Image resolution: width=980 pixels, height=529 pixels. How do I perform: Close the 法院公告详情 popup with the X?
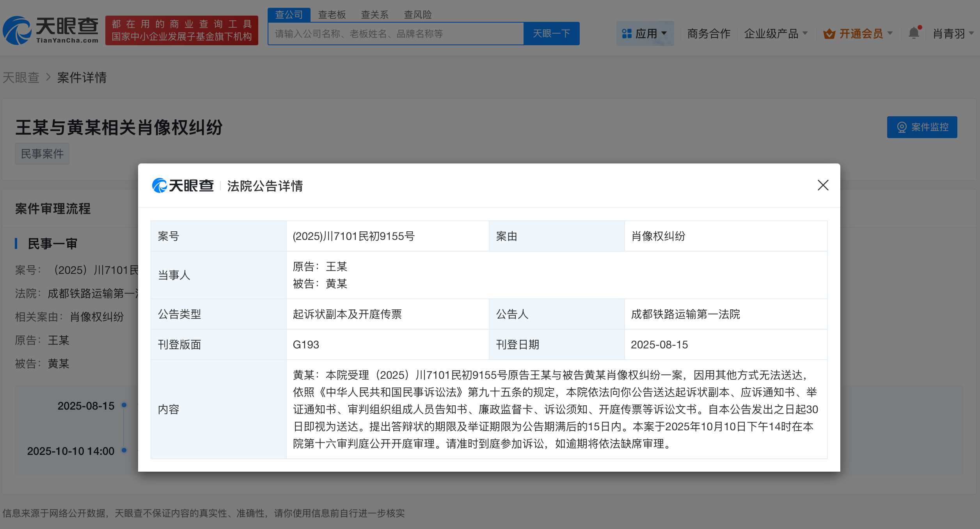[823, 186]
